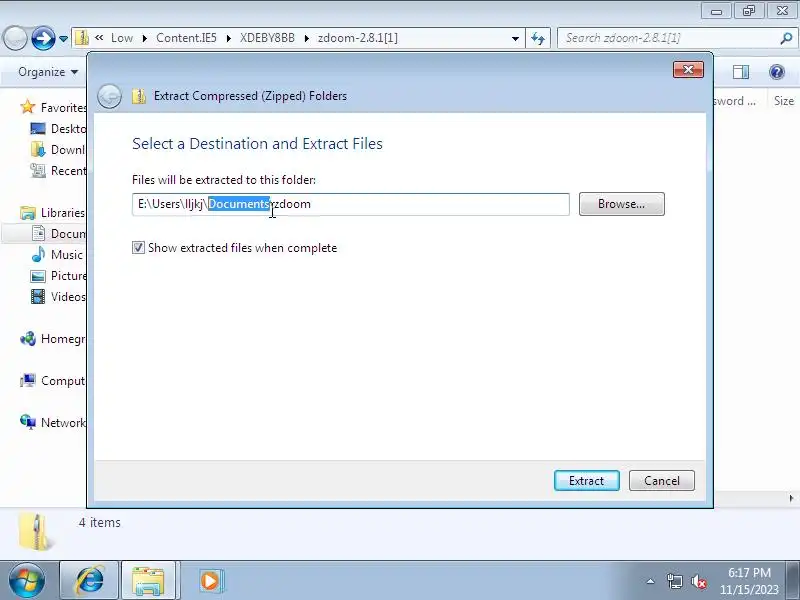The image size is (800, 600).
Task: Select Content.IE5 breadcrumb in address bar
Action: point(186,38)
